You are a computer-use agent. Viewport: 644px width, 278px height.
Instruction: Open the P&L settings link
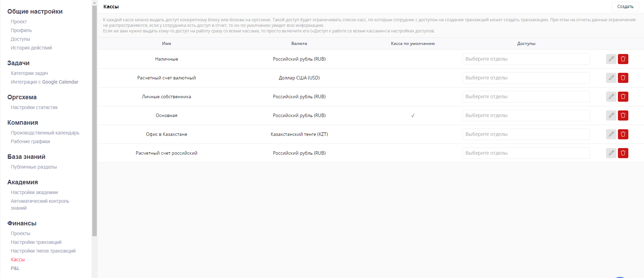pos(15,268)
